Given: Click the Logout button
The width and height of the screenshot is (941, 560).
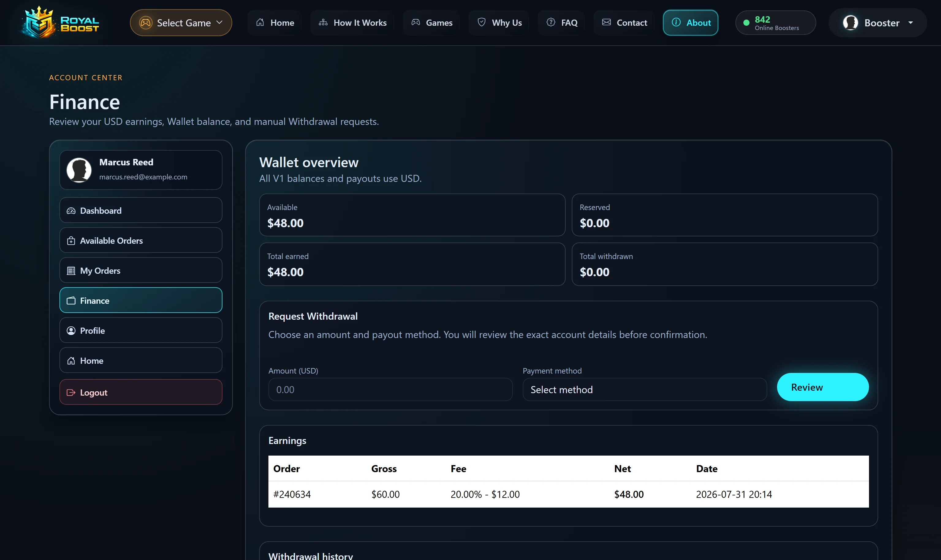Looking at the screenshot, I should pos(141,392).
